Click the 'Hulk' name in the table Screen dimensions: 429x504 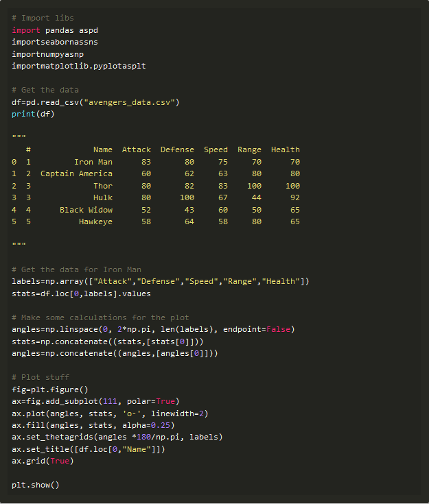tap(103, 197)
